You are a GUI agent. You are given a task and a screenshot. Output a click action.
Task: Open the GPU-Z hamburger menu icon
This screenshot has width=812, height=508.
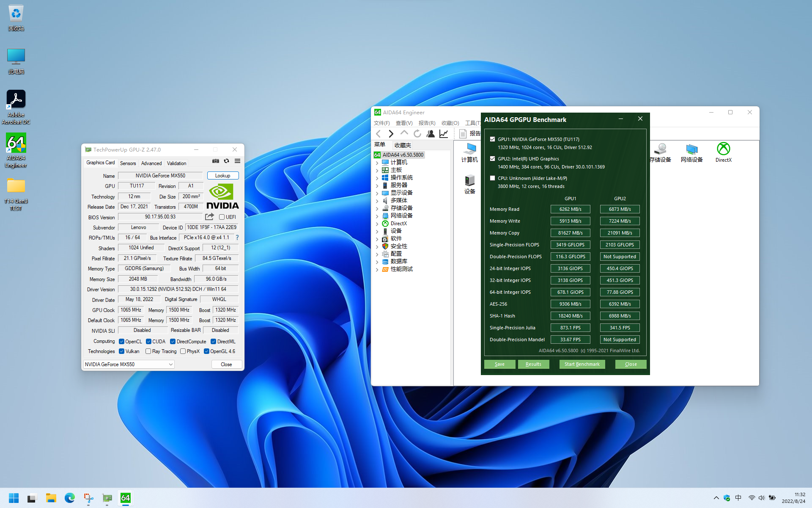238,161
